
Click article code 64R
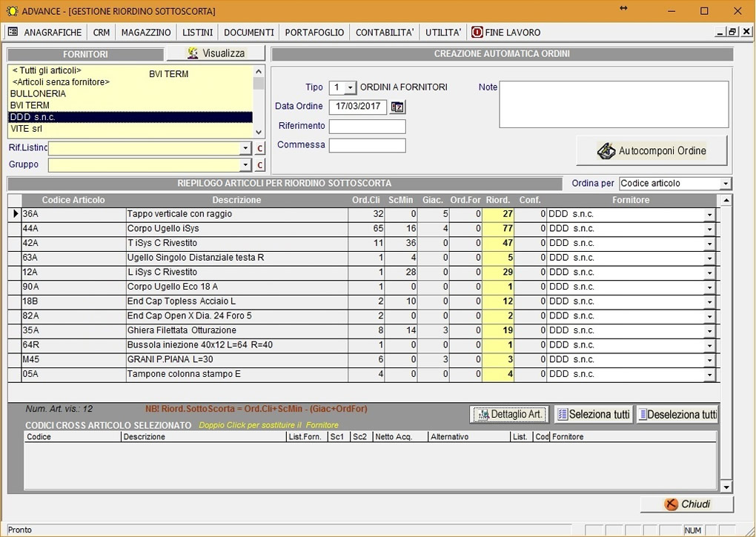coord(30,345)
